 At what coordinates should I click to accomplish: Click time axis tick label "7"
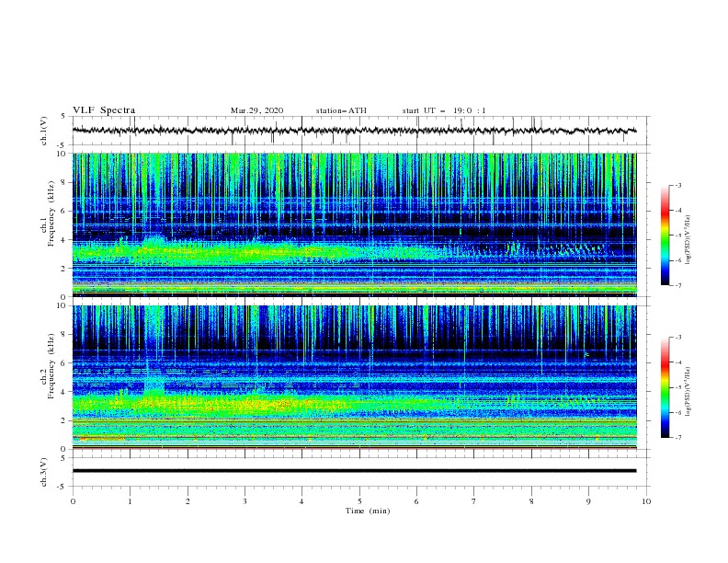(474, 501)
